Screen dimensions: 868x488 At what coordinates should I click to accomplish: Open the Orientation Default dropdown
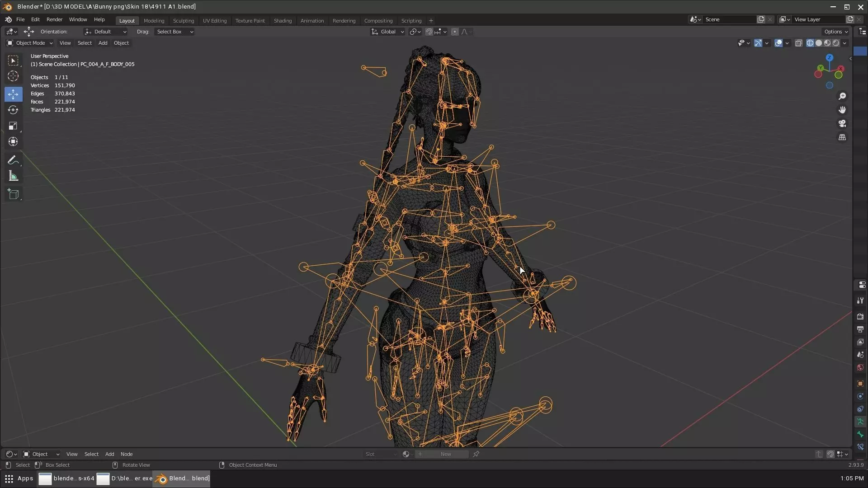(105, 32)
